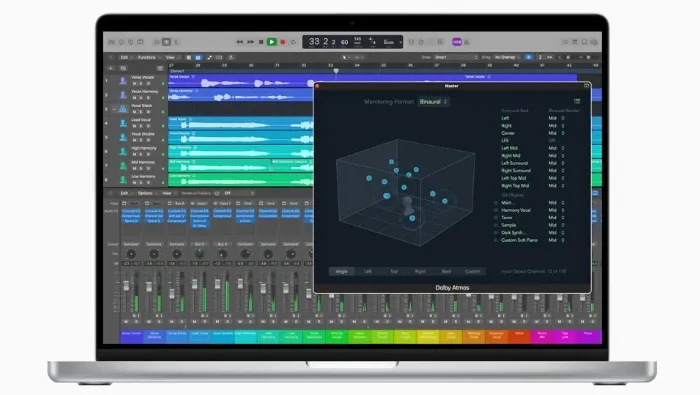Screen dimensions: 700x395
Task: Add a new track with plus button
Action: click(111, 68)
